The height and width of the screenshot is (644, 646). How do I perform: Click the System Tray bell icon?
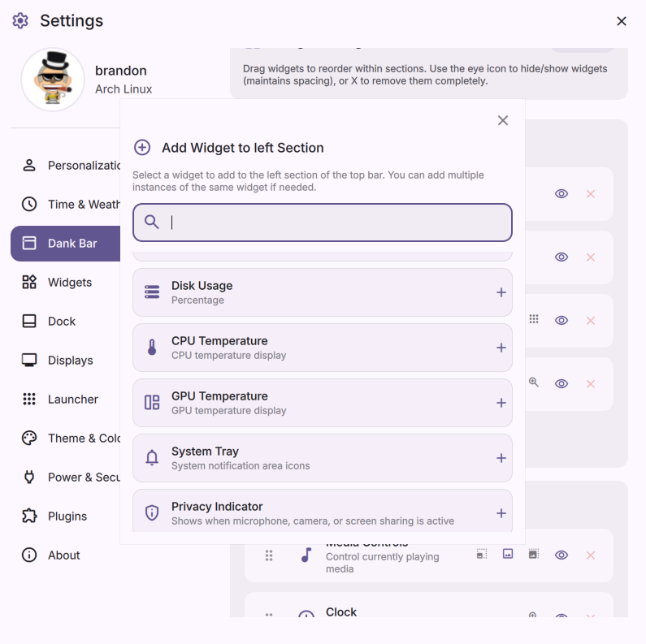click(x=152, y=458)
